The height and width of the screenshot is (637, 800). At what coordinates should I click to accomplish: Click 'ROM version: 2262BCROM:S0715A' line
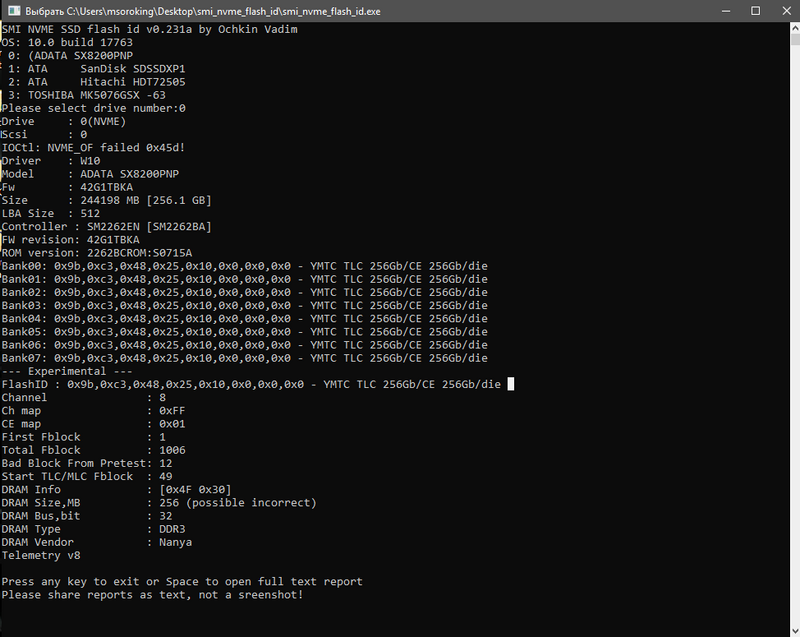pos(97,253)
